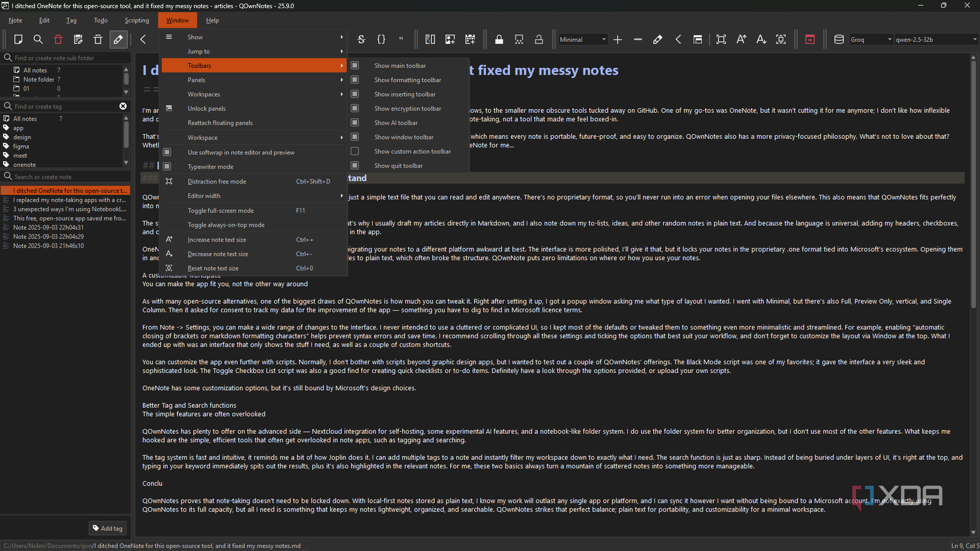Add a new workspace with the plus icon
This screenshot has width=980, height=551.
(x=618, y=39)
